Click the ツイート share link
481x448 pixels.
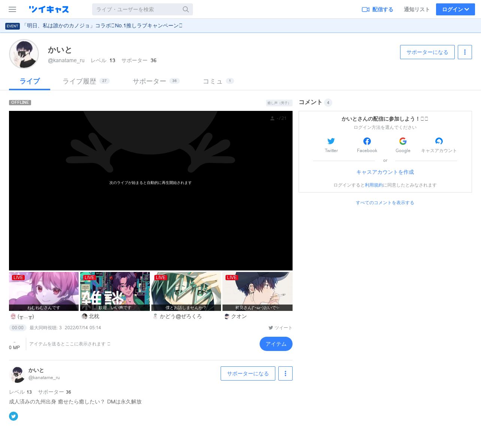click(x=280, y=328)
